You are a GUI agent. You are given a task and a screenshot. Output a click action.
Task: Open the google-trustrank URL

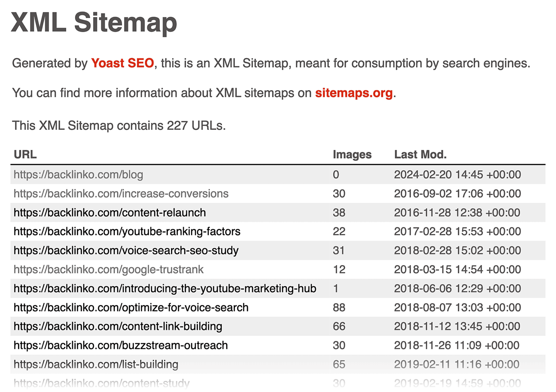108,269
